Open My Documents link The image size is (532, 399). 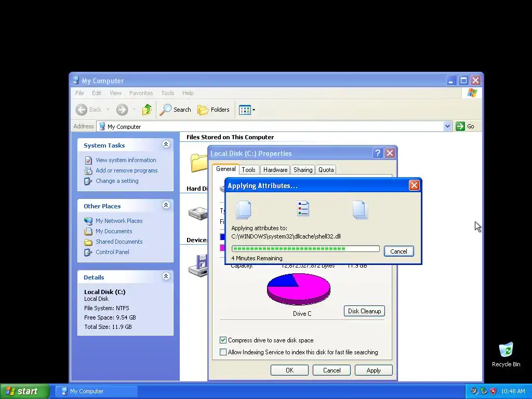click(114, 231)
